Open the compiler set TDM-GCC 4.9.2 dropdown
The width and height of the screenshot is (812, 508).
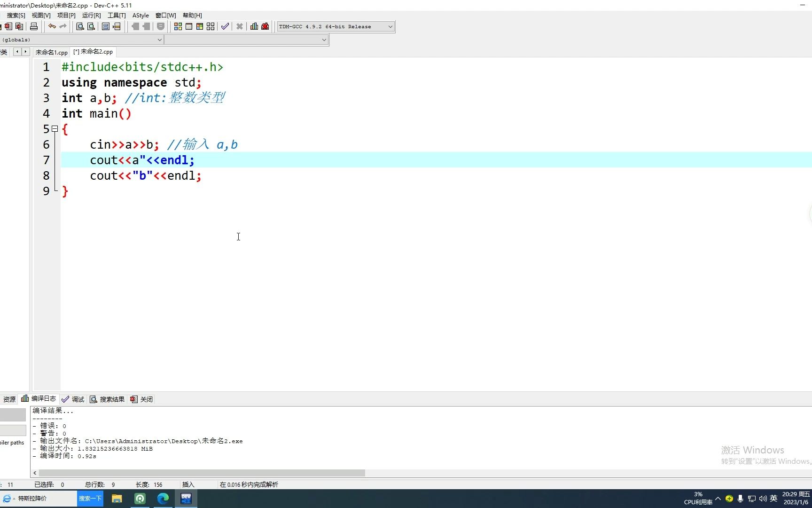pyautogui.click(x=336, y=26)
